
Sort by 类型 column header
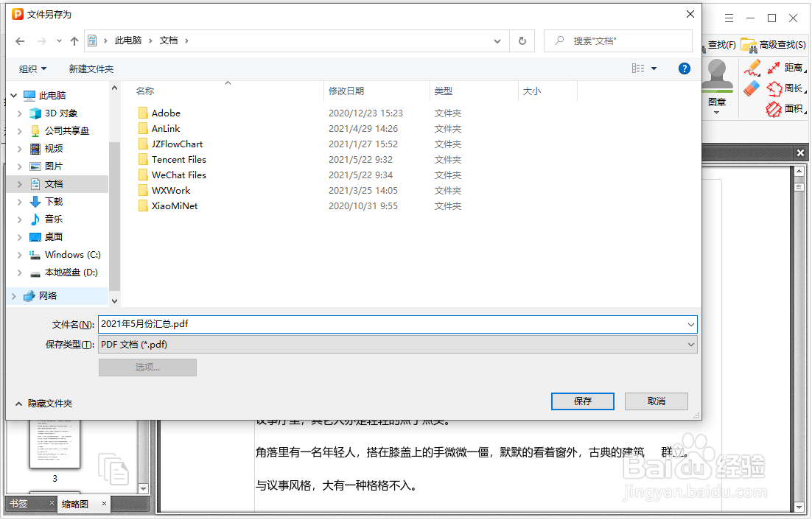pos(444,91)
